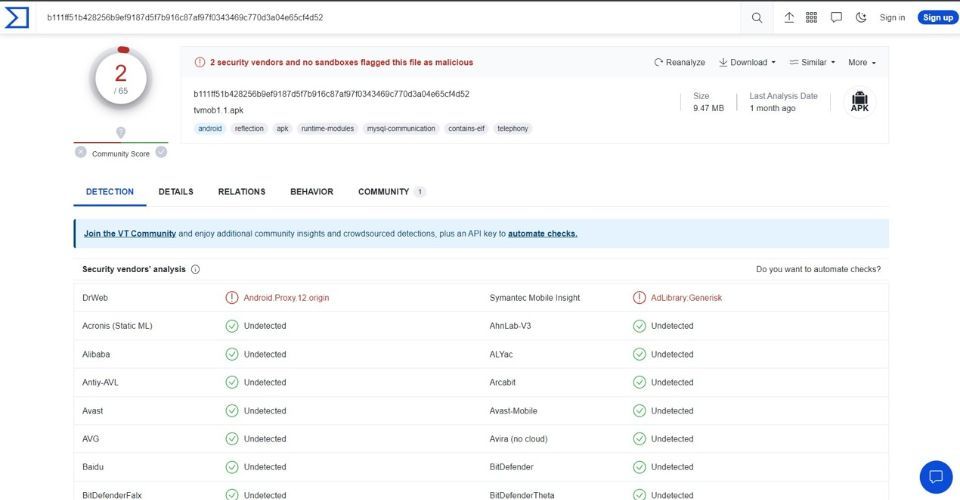Click Join the VT Community link
Screen dimensions: 960x500
point(130,234)
